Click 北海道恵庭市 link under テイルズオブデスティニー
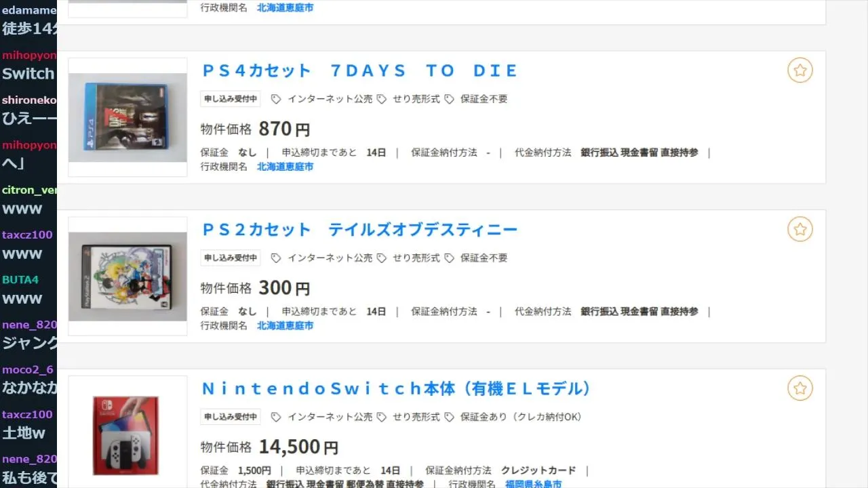This screenshot has width=868, height=488. (x=285, y=326)
